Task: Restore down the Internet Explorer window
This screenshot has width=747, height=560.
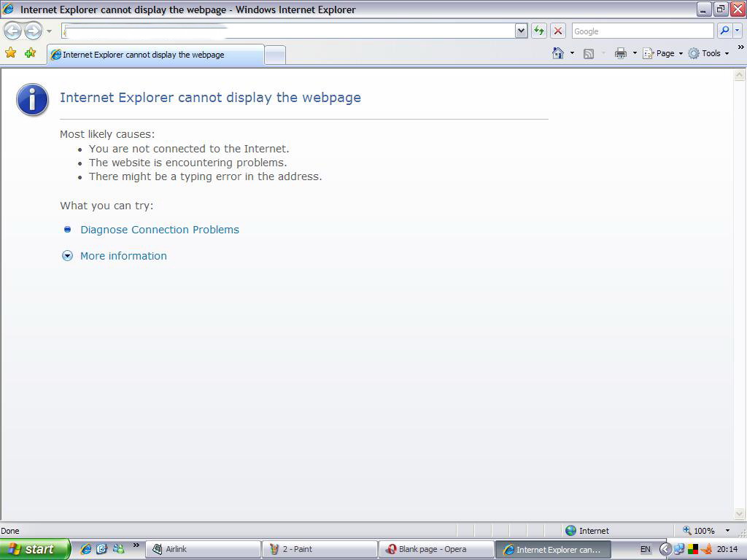Action: [721, 9]
